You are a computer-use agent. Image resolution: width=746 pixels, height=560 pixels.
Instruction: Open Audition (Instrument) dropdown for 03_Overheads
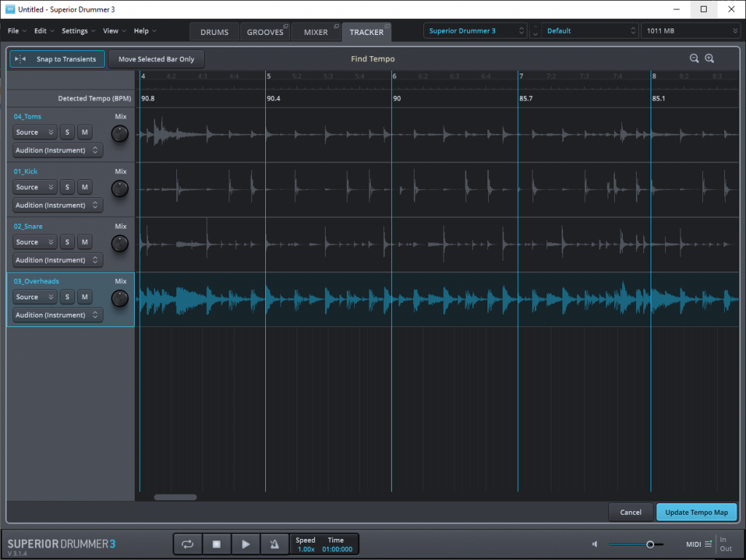tap(57, 315)
